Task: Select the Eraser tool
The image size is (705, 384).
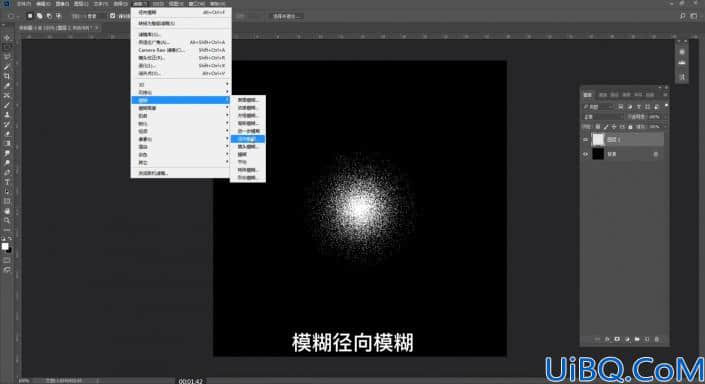Action: tap(7, 134)
